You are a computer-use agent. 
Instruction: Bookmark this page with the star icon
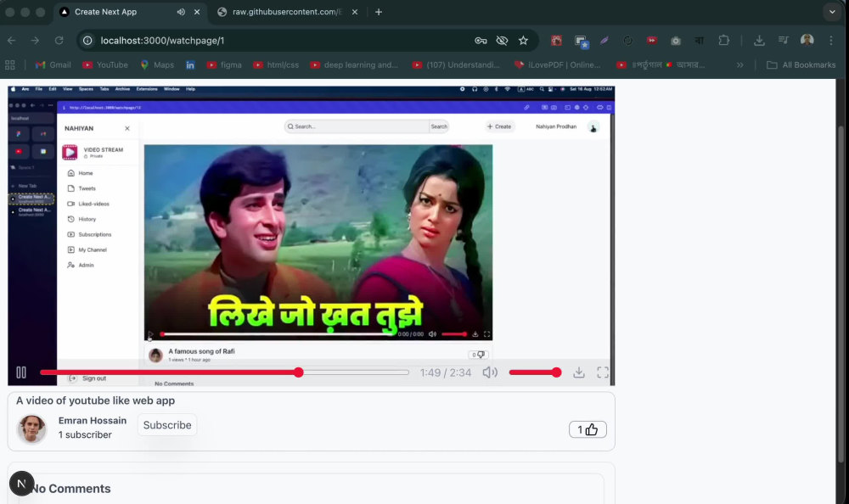click(523, 41)
